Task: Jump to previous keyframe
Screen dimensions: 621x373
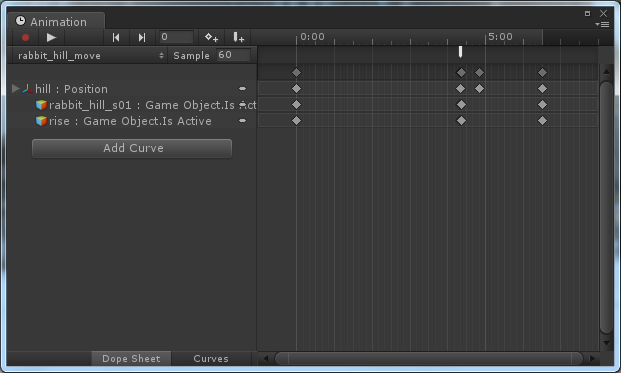Action: pyautogui.click(x=116, y=38)
